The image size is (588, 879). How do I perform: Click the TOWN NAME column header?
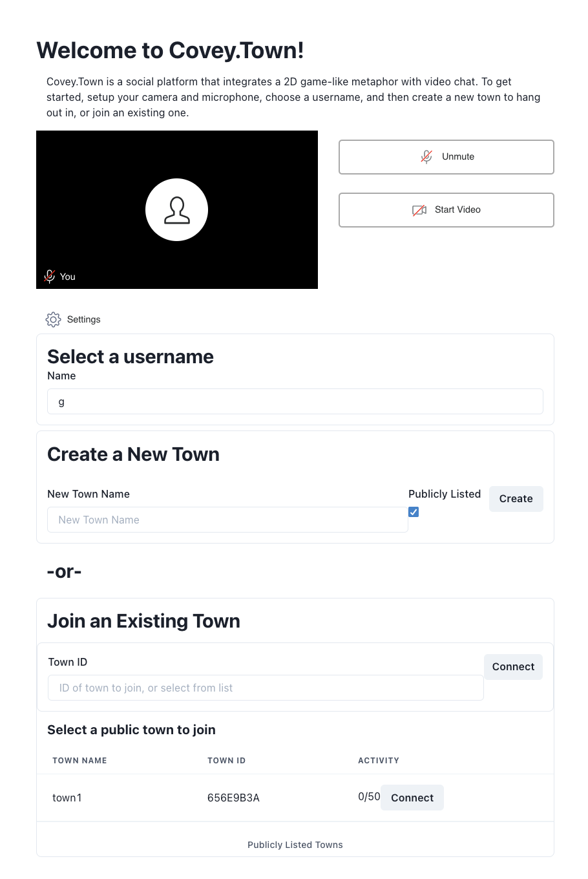click(79, 760)
